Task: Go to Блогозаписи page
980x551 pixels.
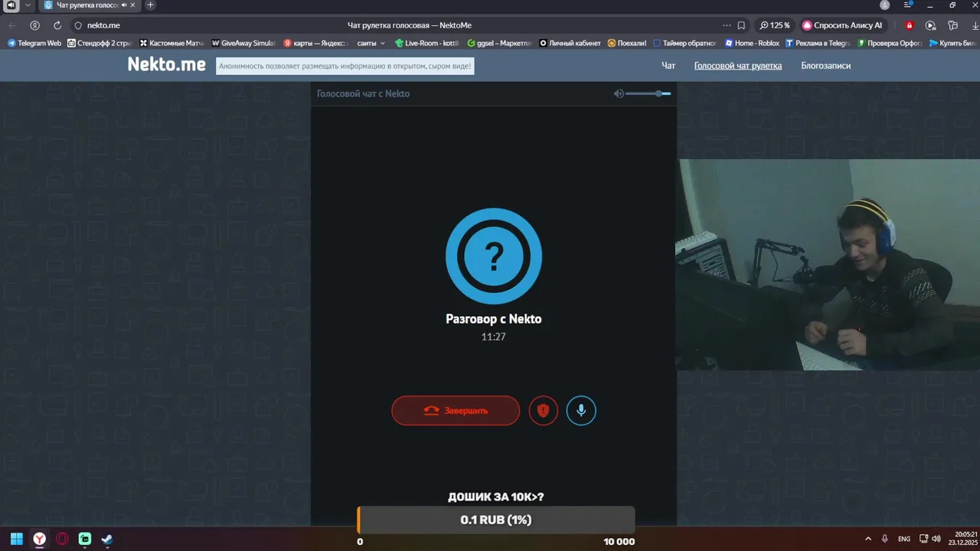Action: tap(826, 66)
